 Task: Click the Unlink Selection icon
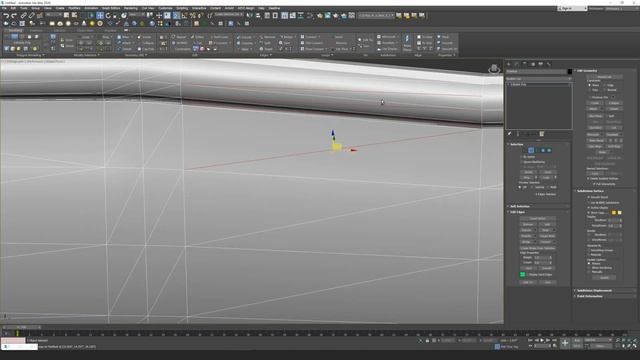(31, 16)
